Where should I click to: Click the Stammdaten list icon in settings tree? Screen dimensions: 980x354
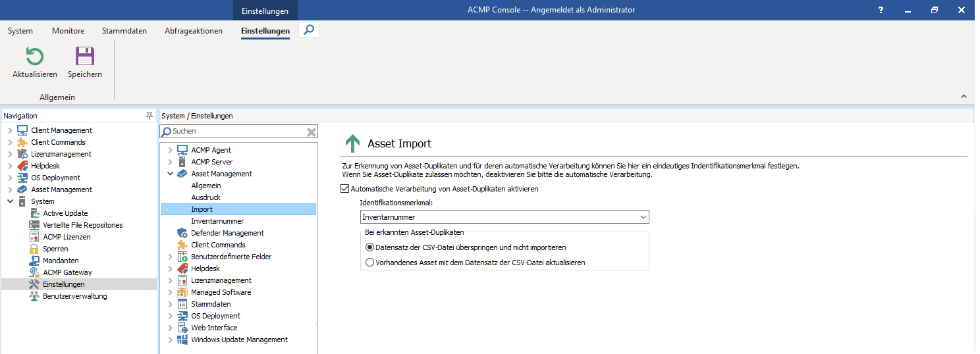pyautogui.click(x=182, y=304)
